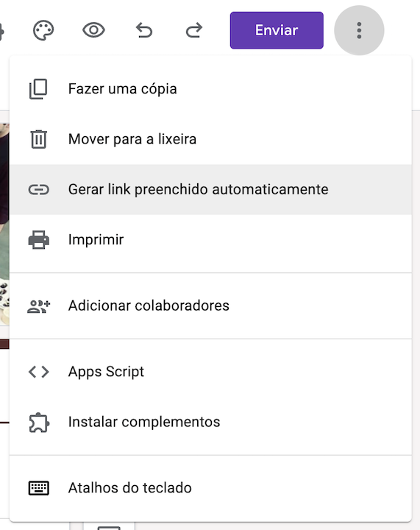Click the trash can icon
This screenshot has height=530, width=420.
38,139
